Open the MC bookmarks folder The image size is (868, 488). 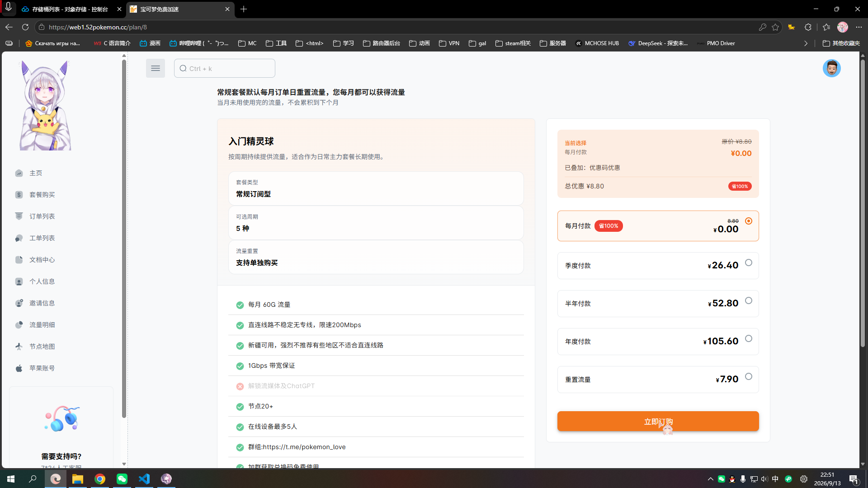pyautogui.click(x=247, y=43)
